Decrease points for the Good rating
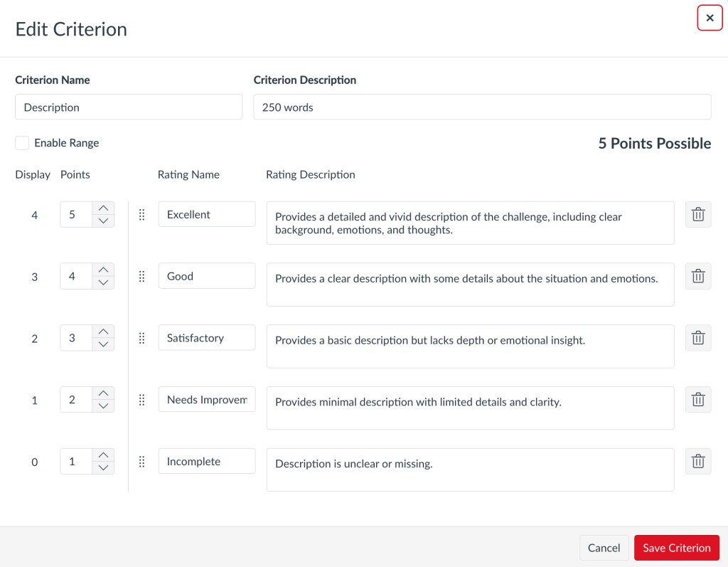 click(103, 283)
